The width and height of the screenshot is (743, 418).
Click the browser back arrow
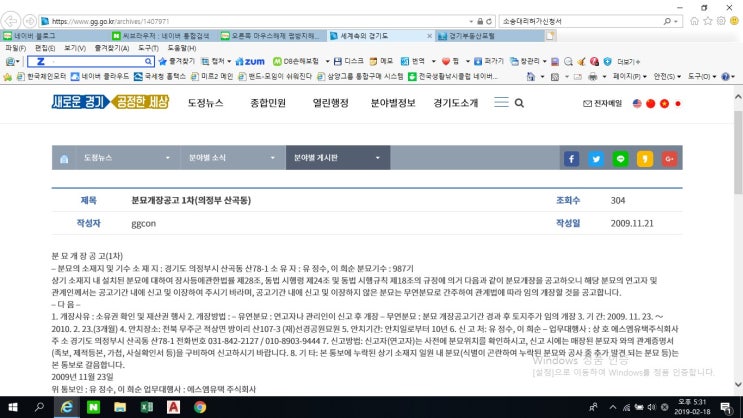tap(10, 21)
